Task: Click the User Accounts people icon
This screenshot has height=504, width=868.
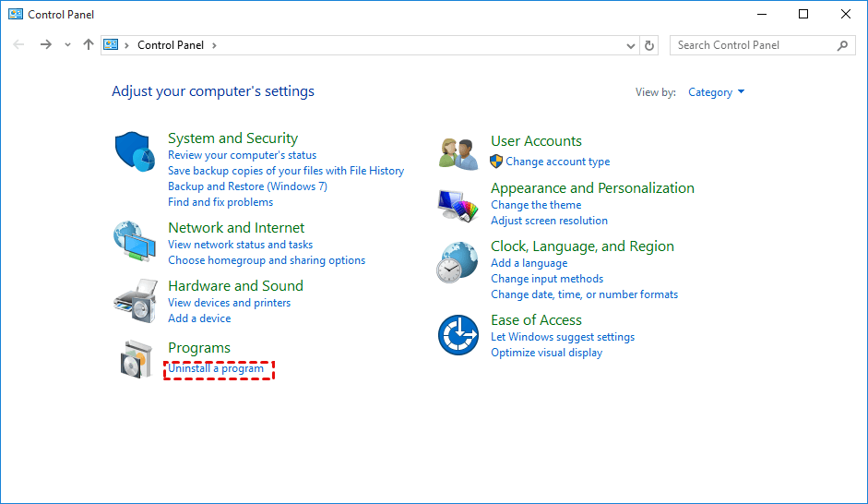Action: click(x=458, y=154)
